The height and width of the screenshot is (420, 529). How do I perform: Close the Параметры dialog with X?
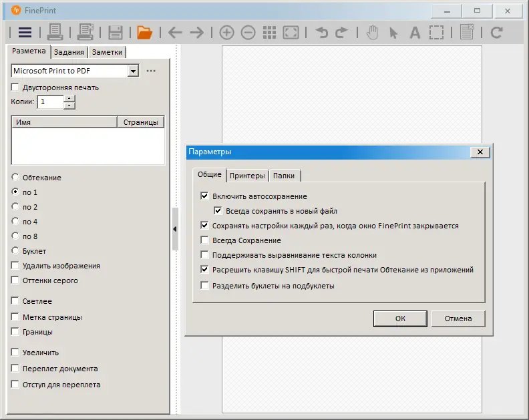coord(480,152)
